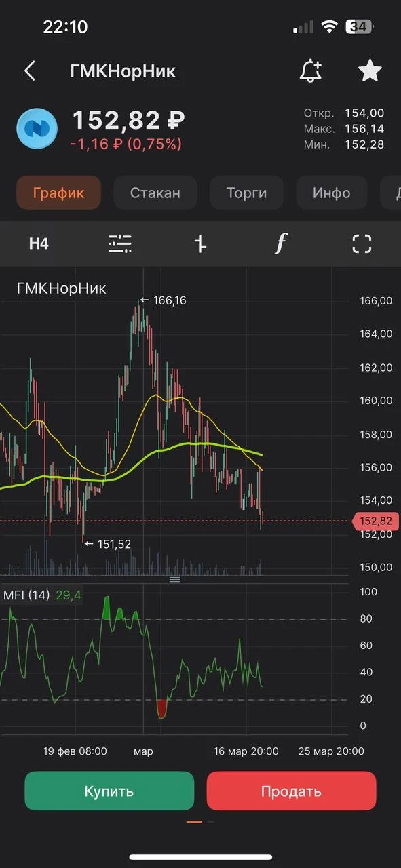Tap the 152,82 current price tag on axis

(x=376, y=521)
